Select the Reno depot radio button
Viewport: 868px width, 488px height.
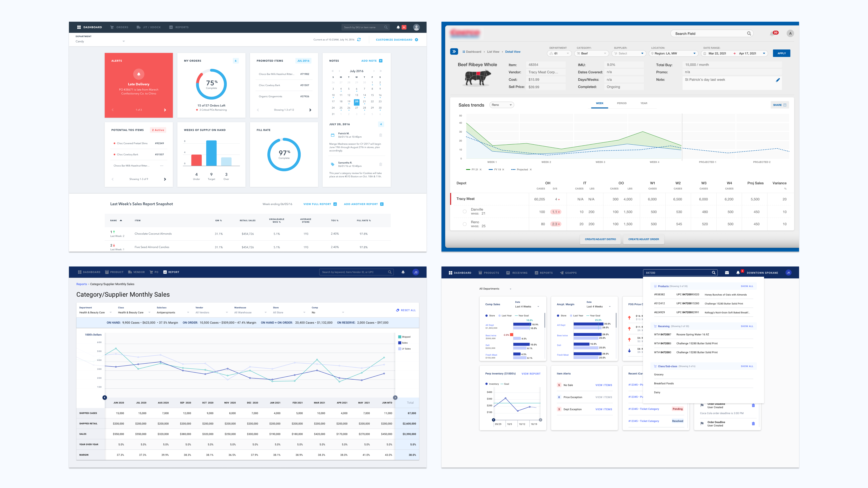464,224
